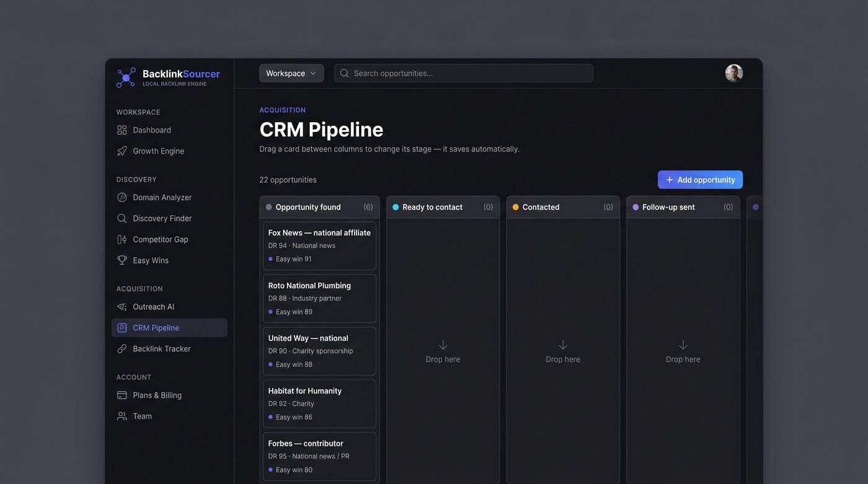The height and width of the screenshot is (484, 868).
Task: Open the Workspace dropdown
Action: click(291, 73)
